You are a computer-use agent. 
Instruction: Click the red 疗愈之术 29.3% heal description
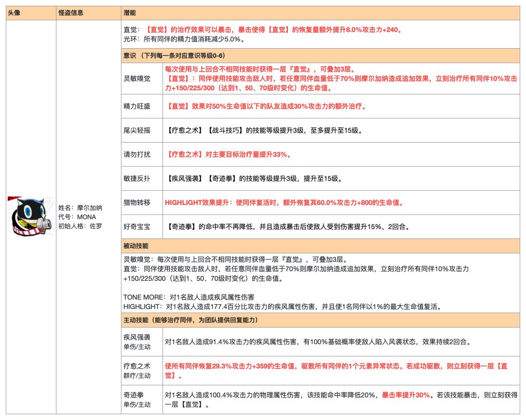pyautogui.click(x=336, y=371)
